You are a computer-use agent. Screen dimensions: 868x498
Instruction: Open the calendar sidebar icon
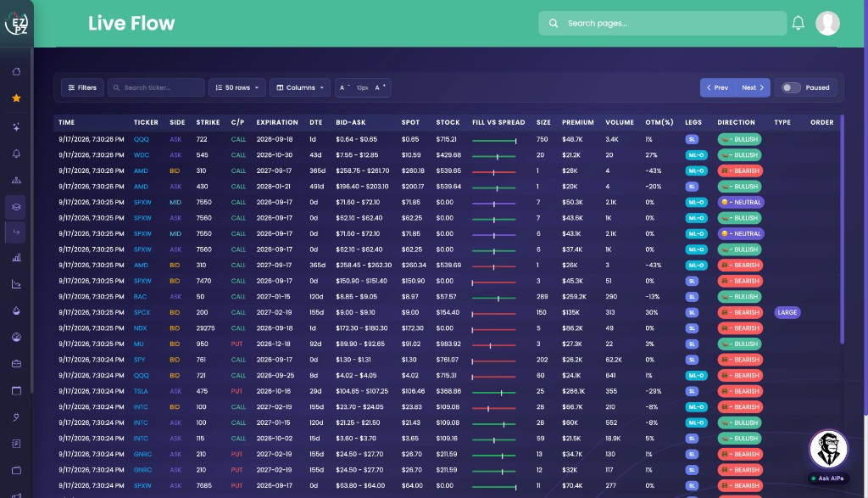(x=17, y=390)
